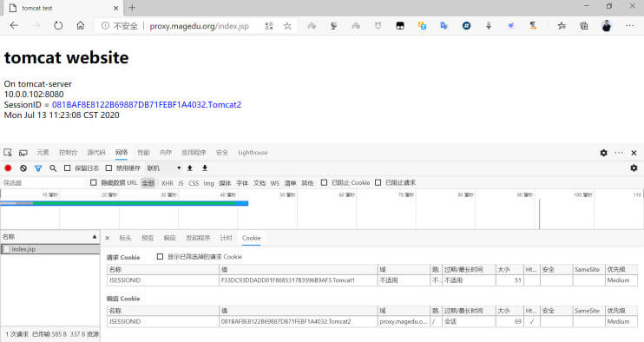Go back with the browser back arrow
Viewport: 644px width, 342px height.
[x=15, y=25]
